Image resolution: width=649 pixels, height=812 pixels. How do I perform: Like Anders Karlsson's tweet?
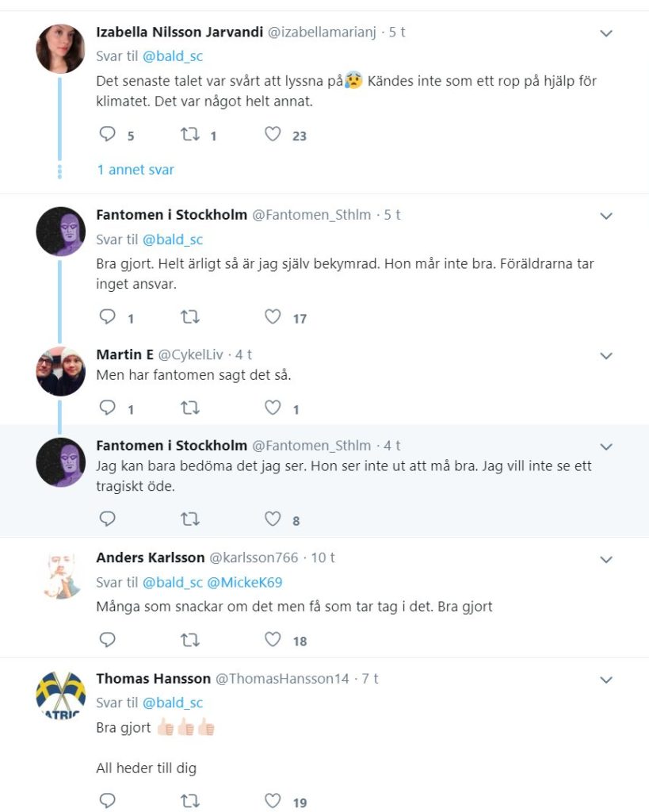click(x=273, y=639)
